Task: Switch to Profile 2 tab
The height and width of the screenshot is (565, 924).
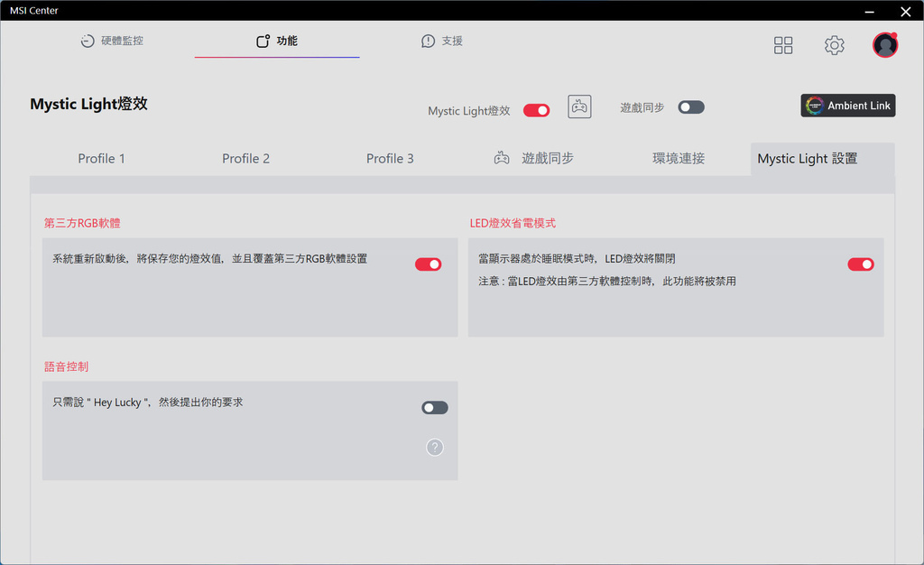Action: tap(245, 159)
